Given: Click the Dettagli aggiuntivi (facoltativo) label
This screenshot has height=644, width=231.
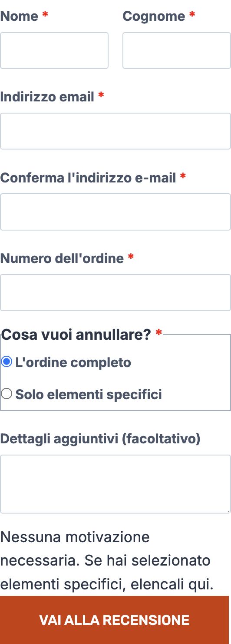Looking at the screenshot, I should pyautogui.click(x=100, y=439).
